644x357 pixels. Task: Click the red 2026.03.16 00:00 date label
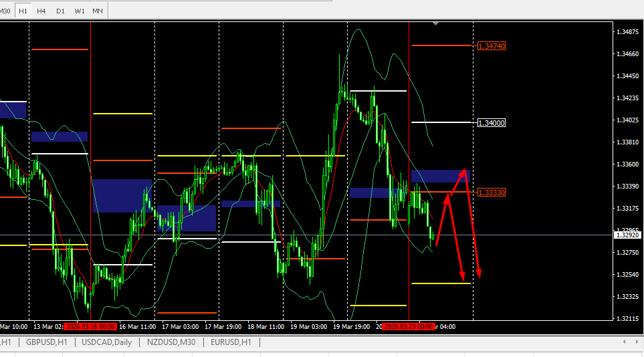pyautogui.click(x=90, y=327)
